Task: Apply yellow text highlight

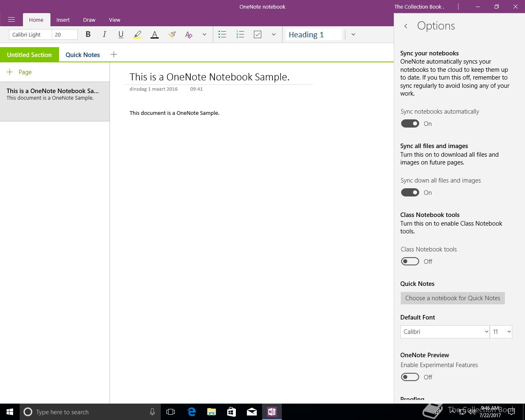Action: [137, 34]
